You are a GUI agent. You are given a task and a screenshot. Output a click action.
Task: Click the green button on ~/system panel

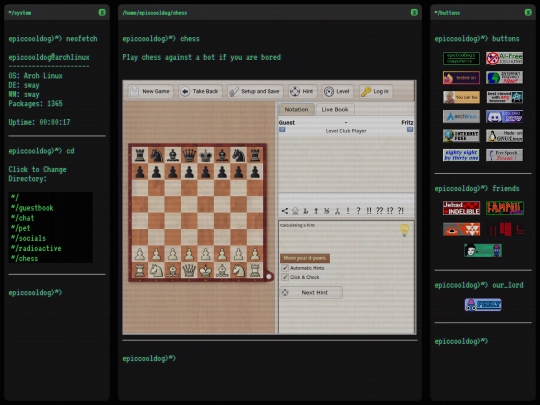point(102,12)
